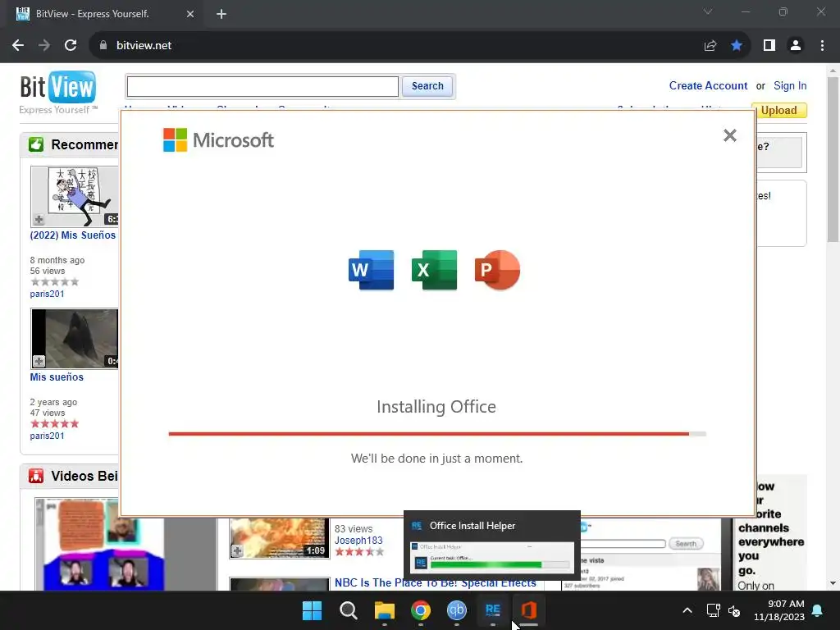This screenshot has height=630, width=840.
Task: Switch to Chrome in taskbar
Action: pos(421,610)
